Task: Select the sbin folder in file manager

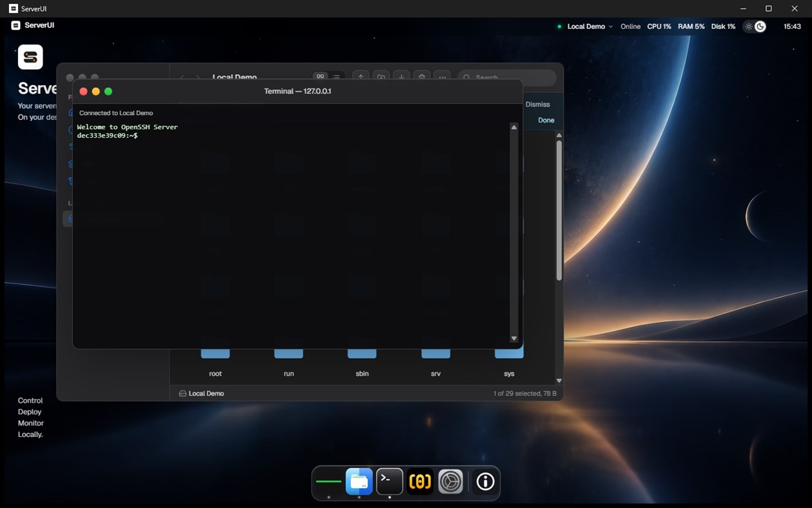Action: click(x=362, y=363)
